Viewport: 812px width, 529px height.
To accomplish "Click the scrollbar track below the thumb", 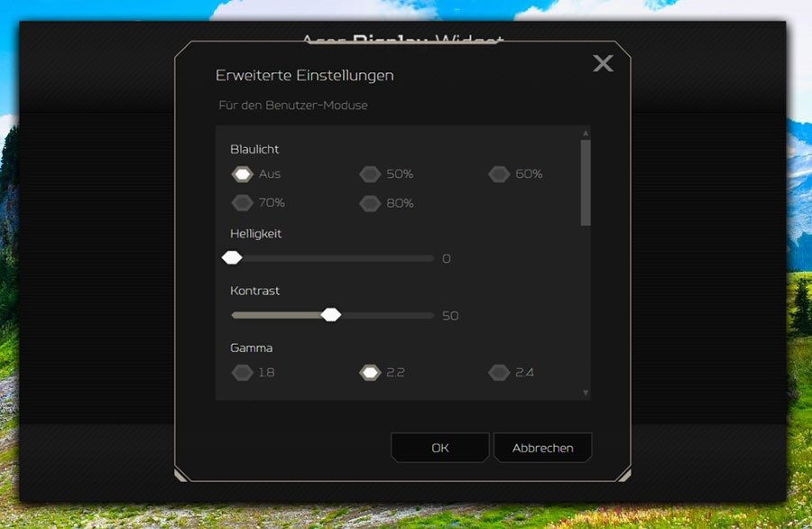I will coord(586,307).
